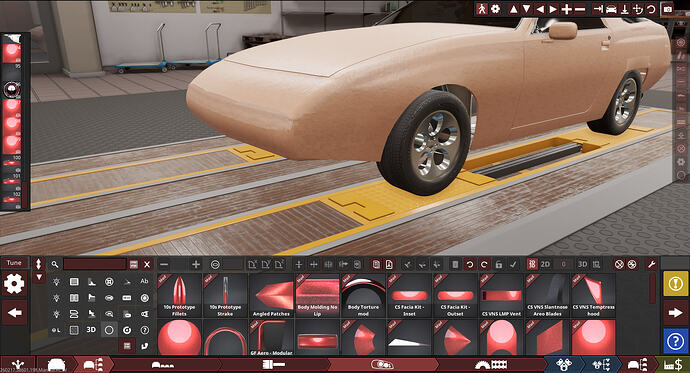Move camera down with the down triangle
This screenshot has height=373, width=690.
(526, 9)
